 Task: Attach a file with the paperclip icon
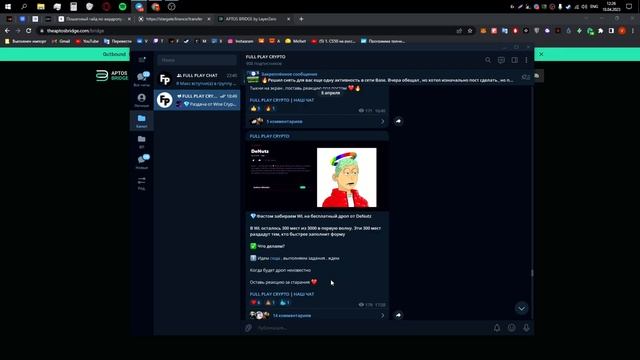coord(249,328)
